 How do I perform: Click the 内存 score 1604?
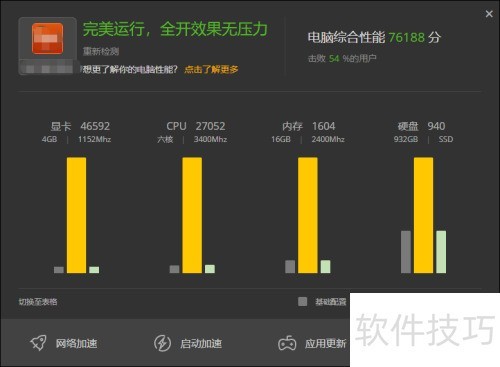[324, 126]
